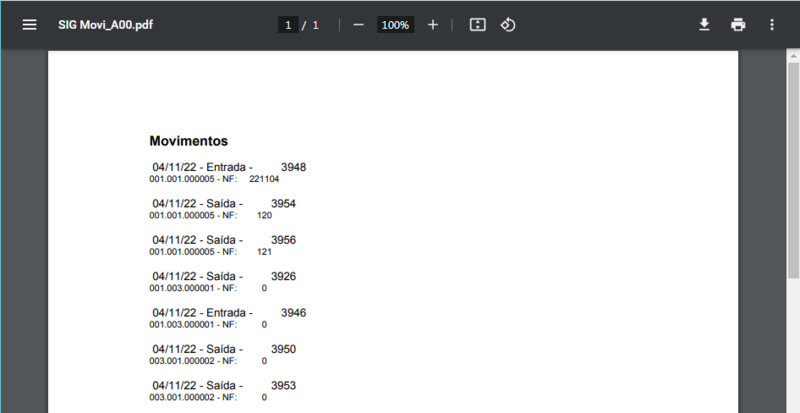Click the scrollbar up arrow

click(x=793, y=55)
